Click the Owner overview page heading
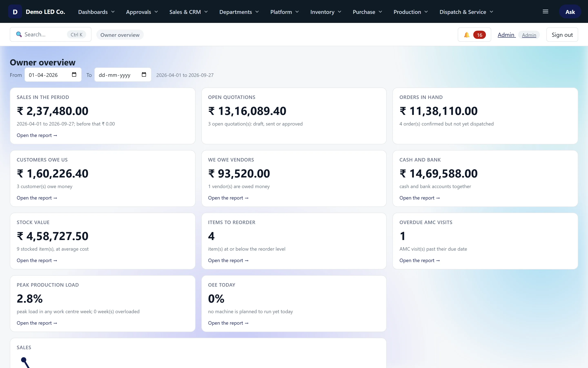The image size is (588, 368). pyautogui.click(x=42, y=63)
